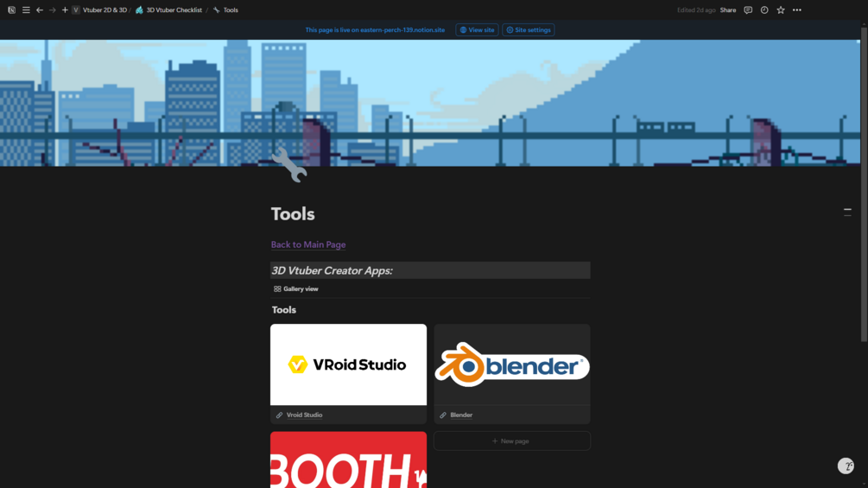This screenshot has width=868, height=488.
Task: Open the three-dot more menu
Action: coord(796,10)
